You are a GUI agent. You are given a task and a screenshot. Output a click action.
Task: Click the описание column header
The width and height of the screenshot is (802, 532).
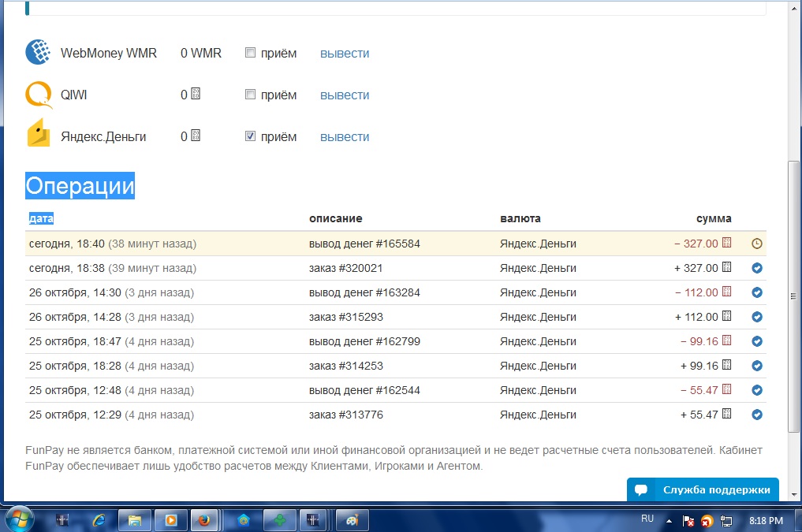[x=335, y=218]
